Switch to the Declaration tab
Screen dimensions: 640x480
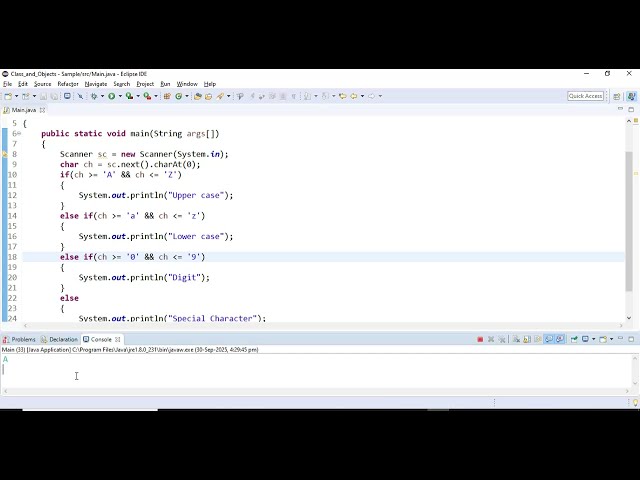[x=59, y=340]
